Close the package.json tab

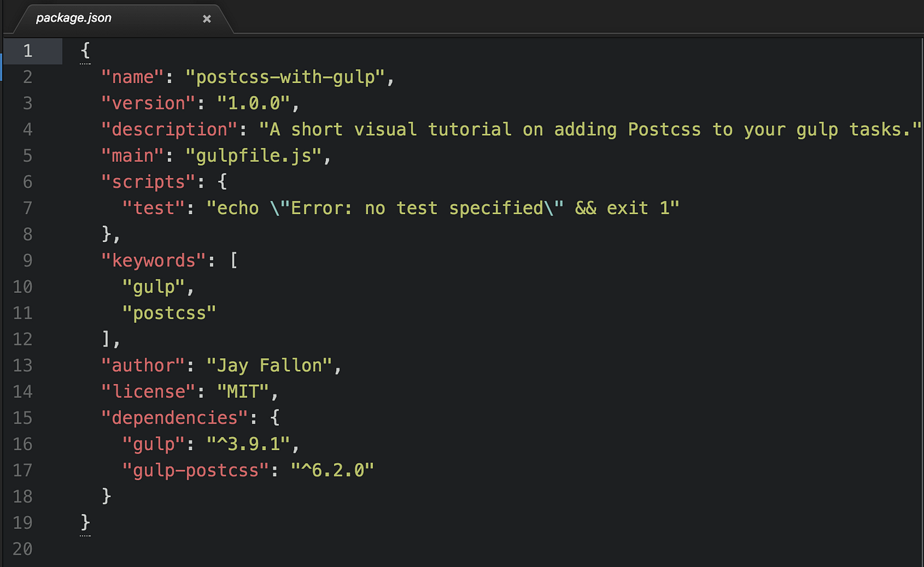pyautogui.click(x=207, y=18)
